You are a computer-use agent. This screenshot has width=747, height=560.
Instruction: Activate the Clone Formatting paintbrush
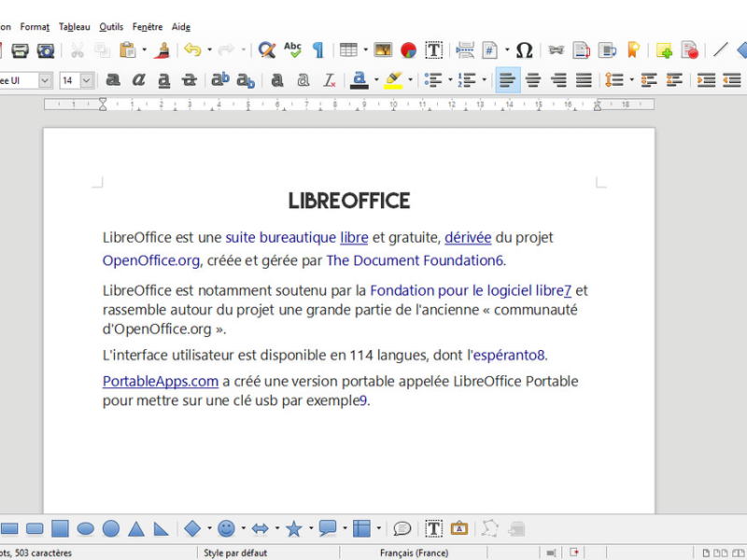point(162,50)
